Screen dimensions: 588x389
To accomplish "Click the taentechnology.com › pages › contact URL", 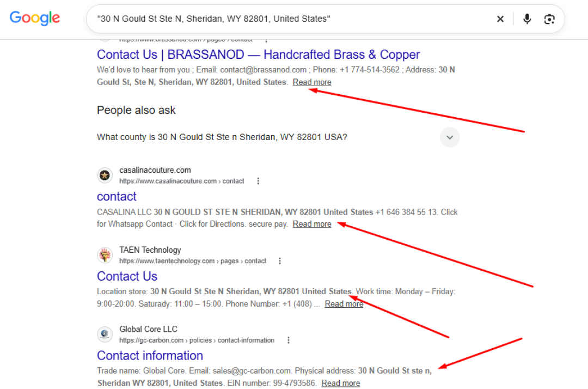I will point(193,261).
